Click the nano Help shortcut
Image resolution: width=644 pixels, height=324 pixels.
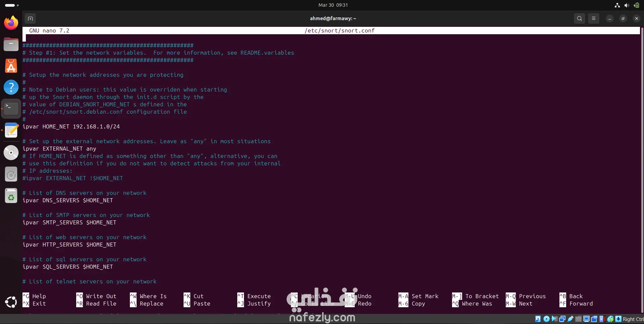coord(34,296)
